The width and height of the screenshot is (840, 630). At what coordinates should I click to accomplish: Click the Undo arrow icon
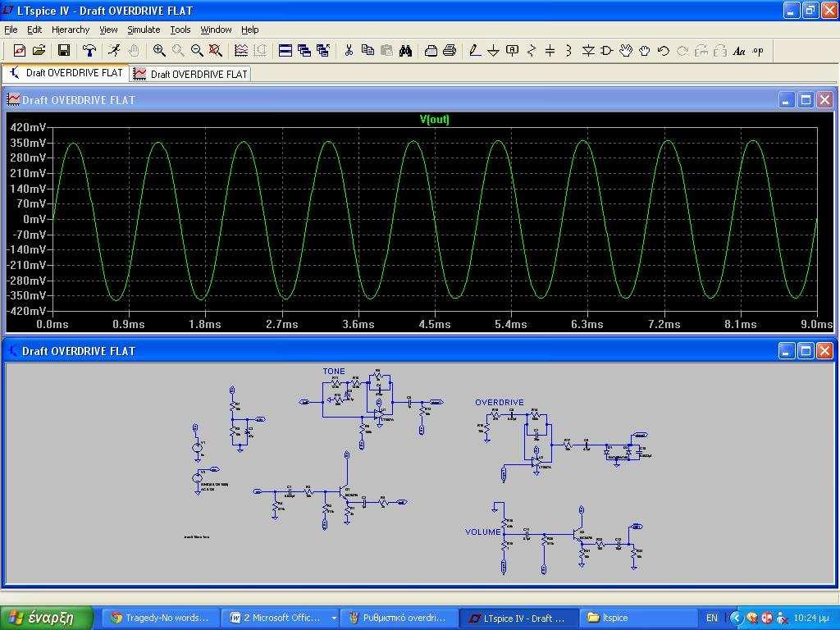[x=663, y=51]
